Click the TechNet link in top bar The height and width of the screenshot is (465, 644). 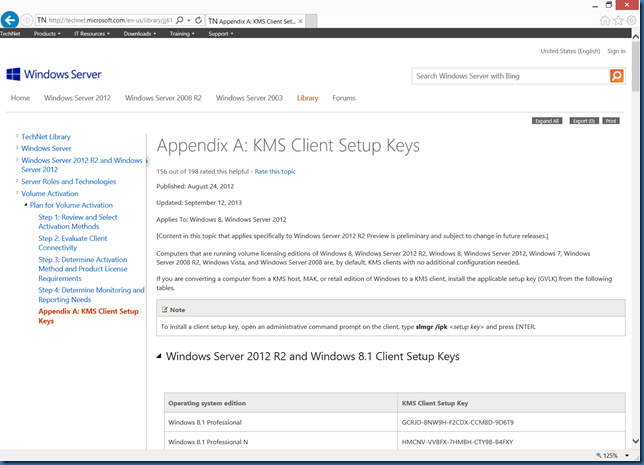(10, 34)
